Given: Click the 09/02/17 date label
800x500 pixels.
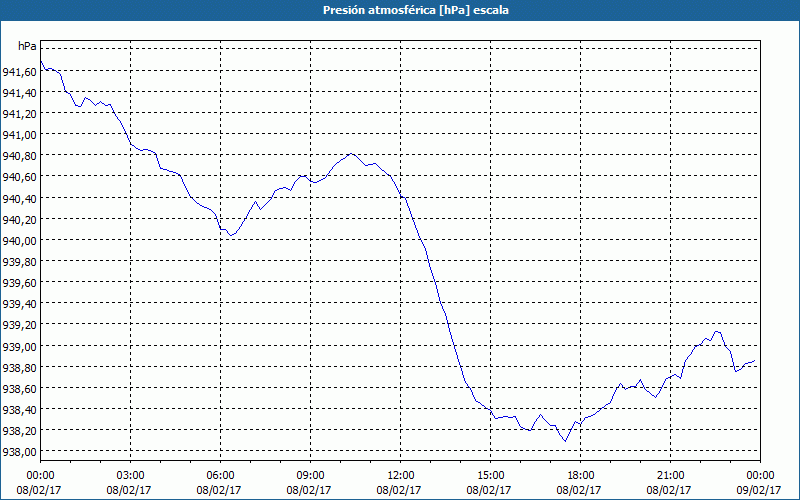Looking at the screenshot, I should pos(759,490).
